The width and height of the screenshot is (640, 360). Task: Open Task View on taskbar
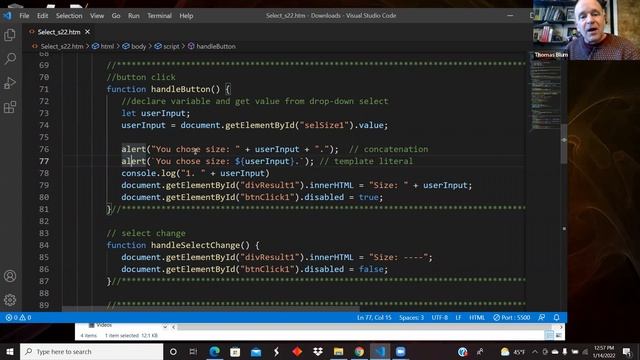193,351
